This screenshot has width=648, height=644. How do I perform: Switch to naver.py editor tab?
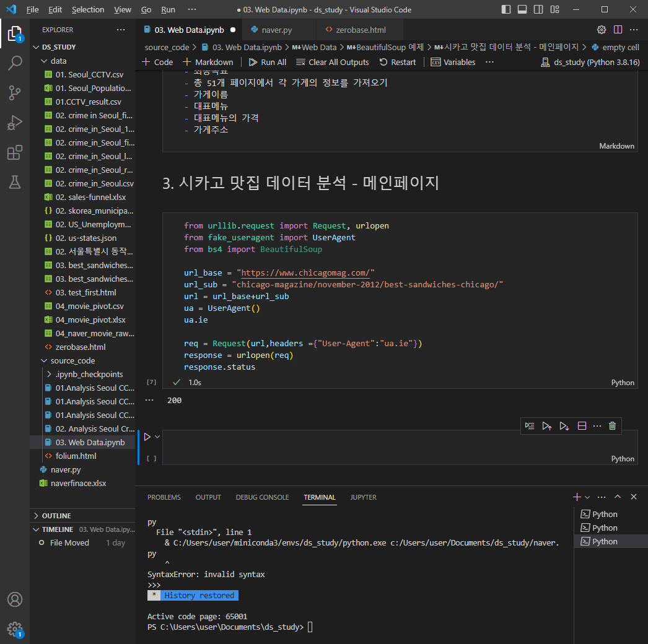[x=276, y=30]
